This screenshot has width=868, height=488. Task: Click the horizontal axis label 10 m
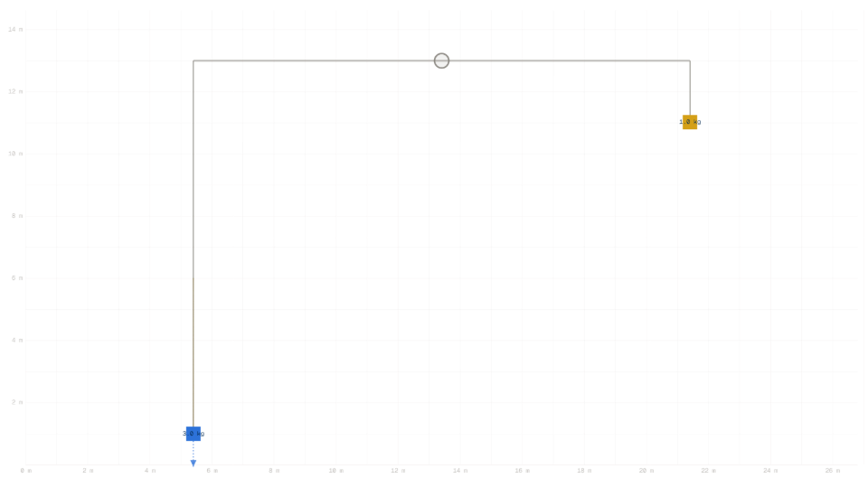pos(336,471)
